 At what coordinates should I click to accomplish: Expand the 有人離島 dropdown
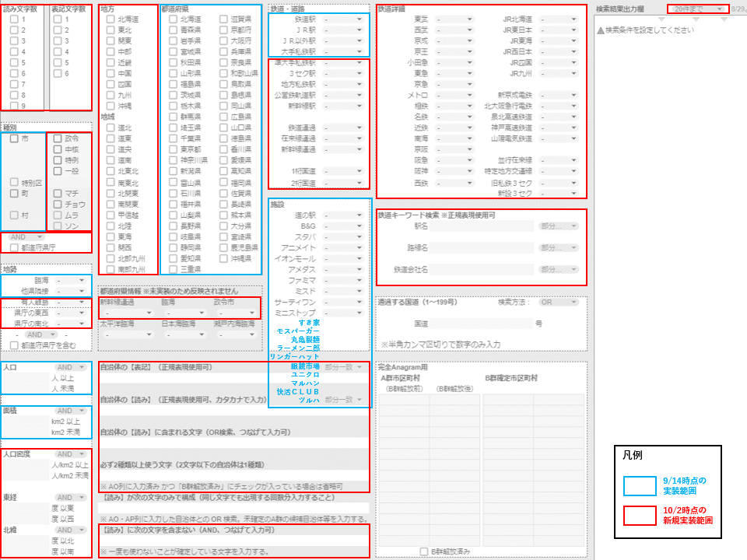pos(71,302)
